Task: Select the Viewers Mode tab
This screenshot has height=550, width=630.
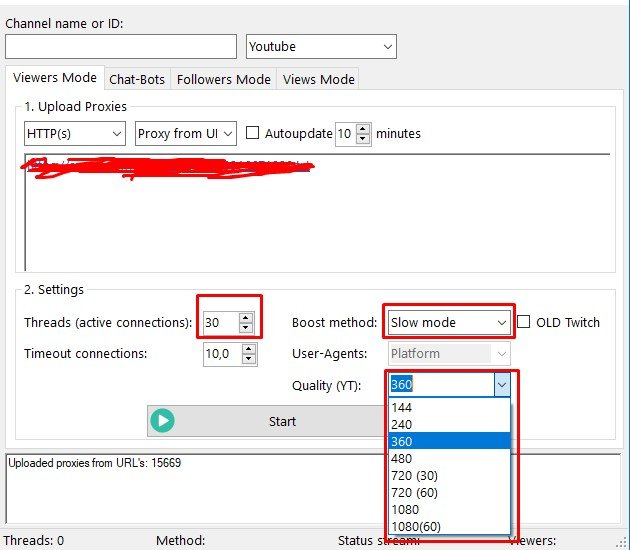Action: (55, 78)
